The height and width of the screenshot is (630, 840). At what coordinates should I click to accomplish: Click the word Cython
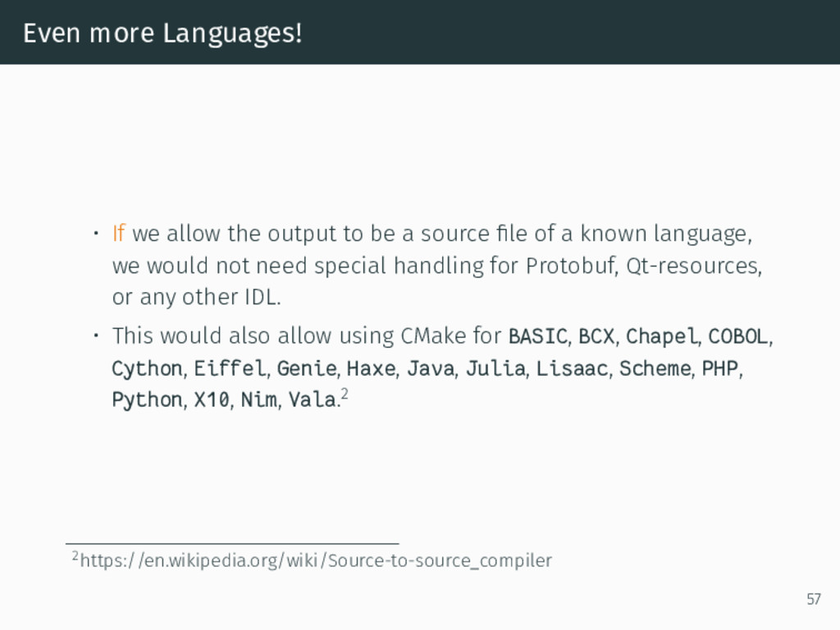(147, 369)
